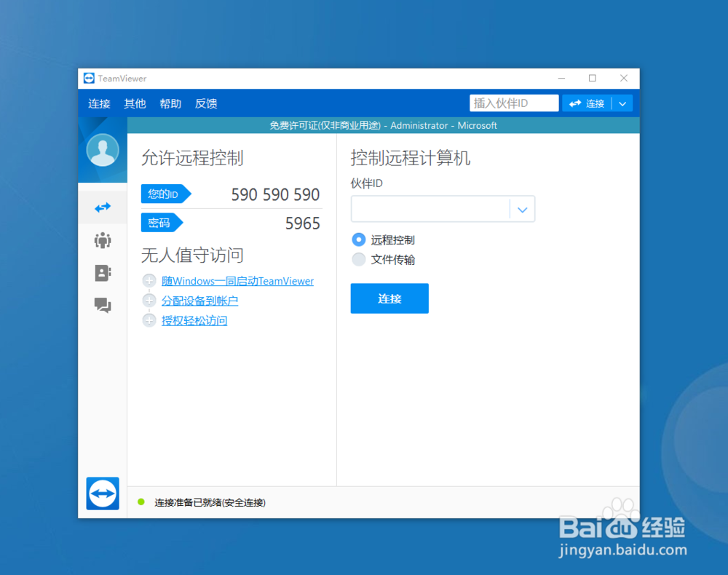Open the chat sidebar icon
This screenshot has width=728, height=575.
[x=103, y=306]
